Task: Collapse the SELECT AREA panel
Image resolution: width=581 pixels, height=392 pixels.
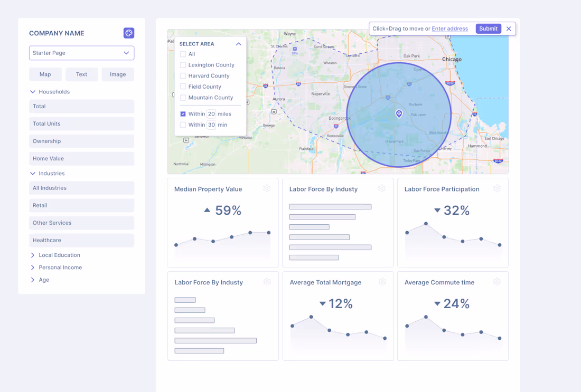Action: coord(238,44)
